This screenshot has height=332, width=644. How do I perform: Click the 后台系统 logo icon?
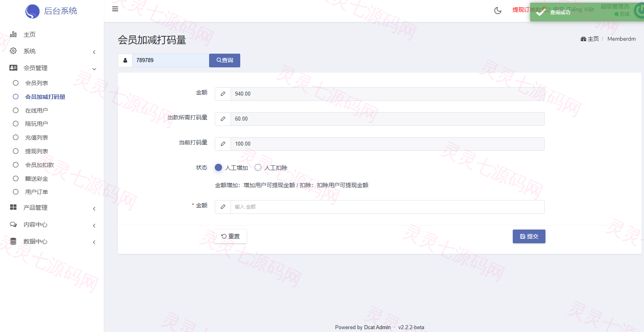32,11
